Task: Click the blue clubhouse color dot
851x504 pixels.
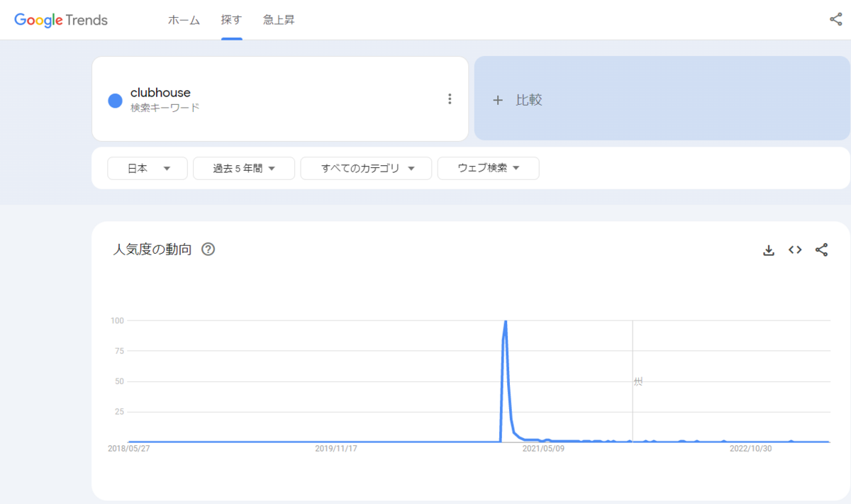Action: [x=115, y=101]
